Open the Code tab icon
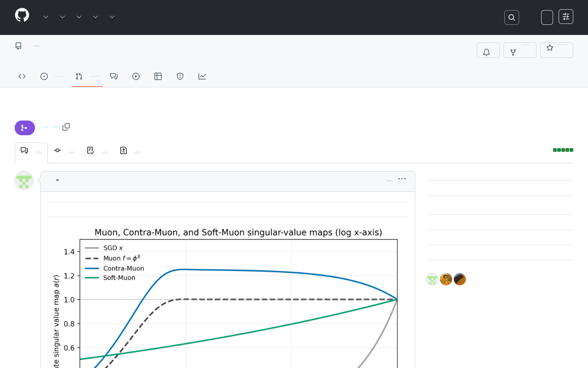588x368 pixels. pyautogui.click(x=22, y=76)
